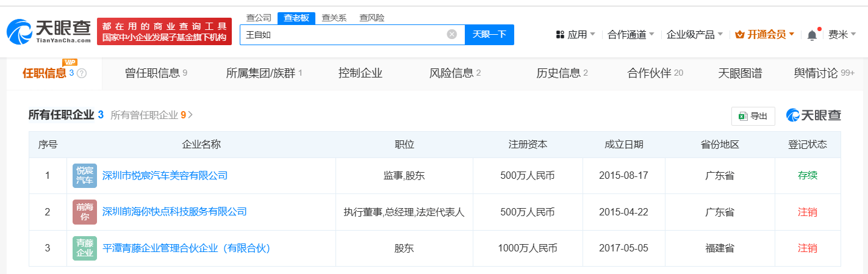The height and width of the screenshot is (274, 868).
Task: Switch to the 查公司 search tab
Action: [x=259, y=18]
